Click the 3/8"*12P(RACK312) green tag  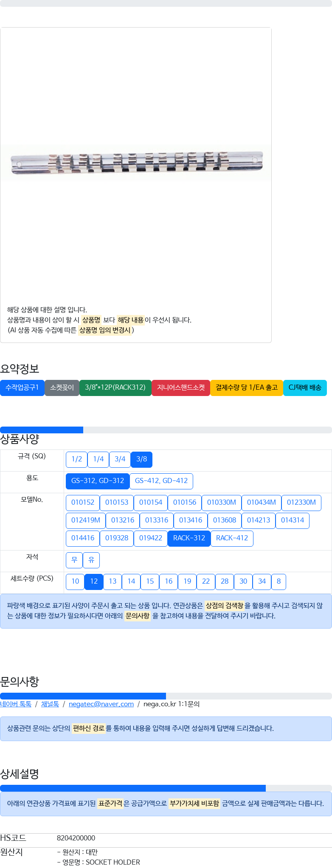115,388
